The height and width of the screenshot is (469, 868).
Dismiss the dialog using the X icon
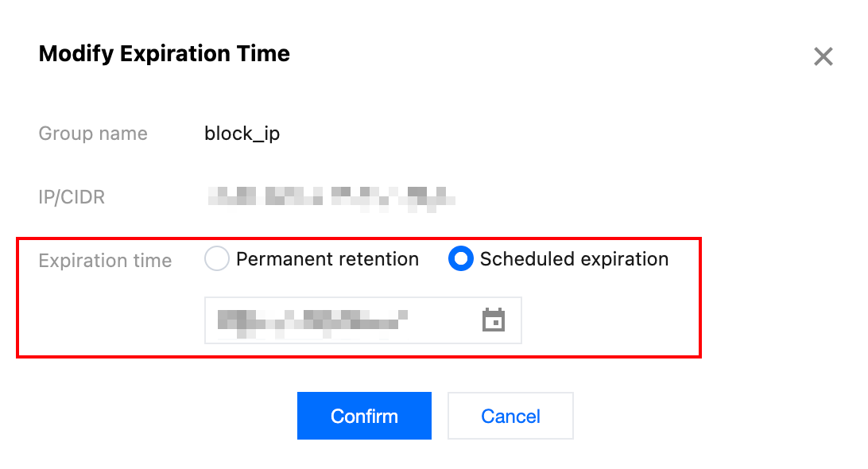pos(823,56)
